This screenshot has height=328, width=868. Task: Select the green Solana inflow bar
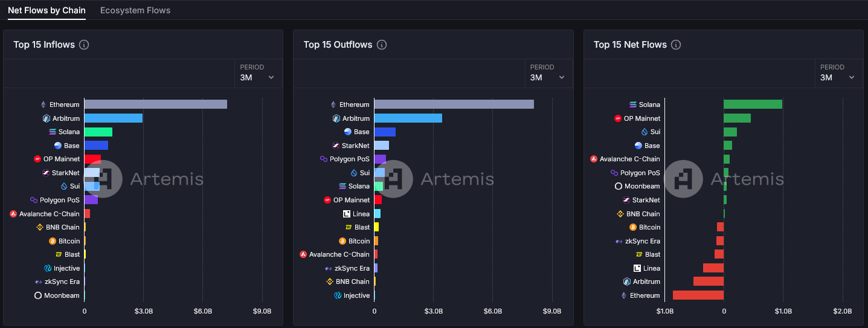[98, 132]
